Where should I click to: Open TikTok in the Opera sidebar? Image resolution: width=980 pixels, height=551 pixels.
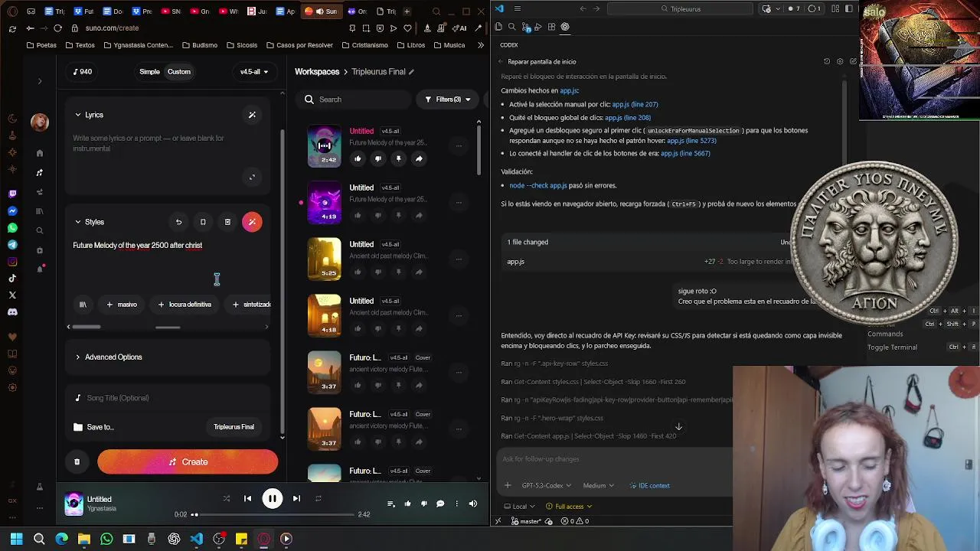(12, 279)
